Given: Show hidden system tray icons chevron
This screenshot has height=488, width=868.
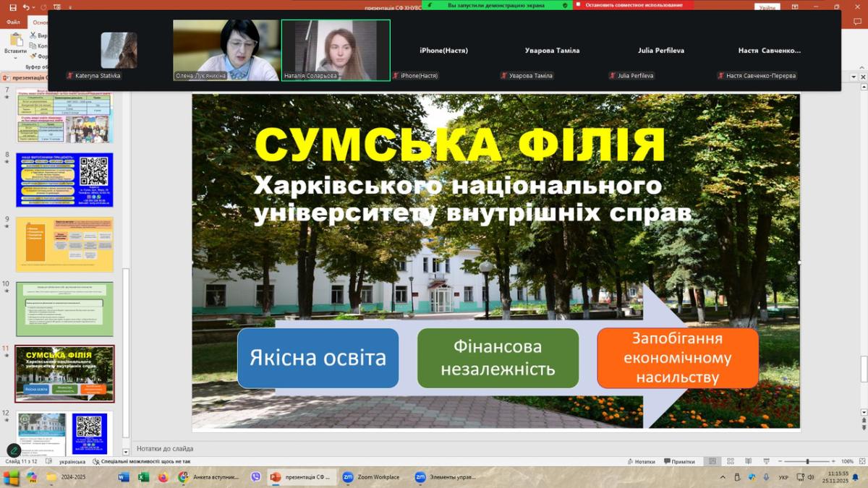Looking at the screenshot, I should tap(724, 477).
